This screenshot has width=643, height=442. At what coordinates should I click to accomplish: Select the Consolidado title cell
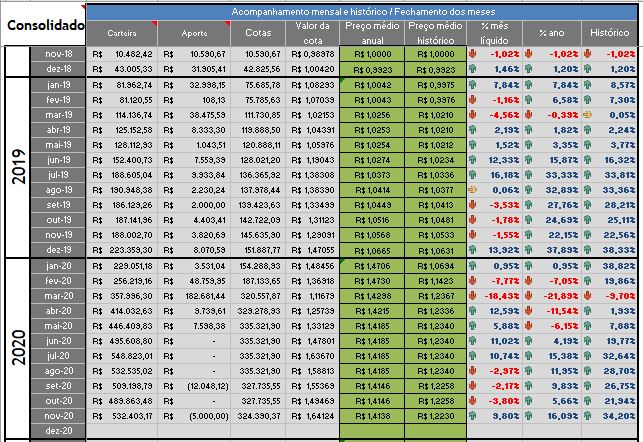pyautogui.click(x=43, y=25)
